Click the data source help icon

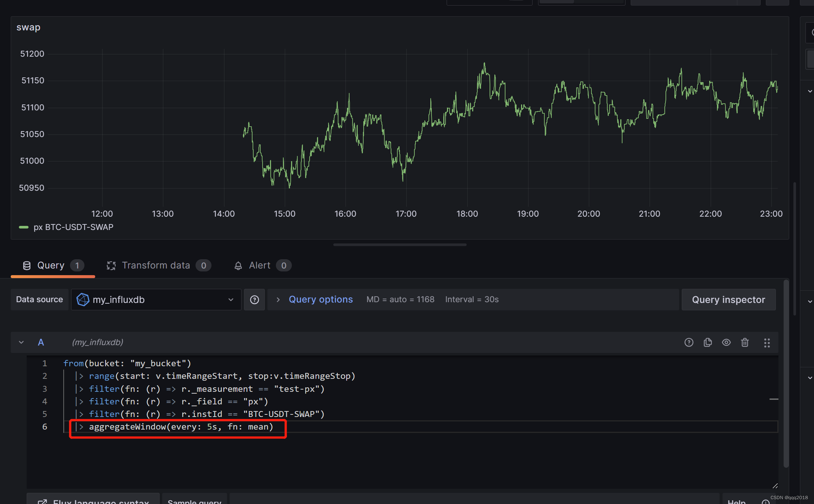[254, 300]
